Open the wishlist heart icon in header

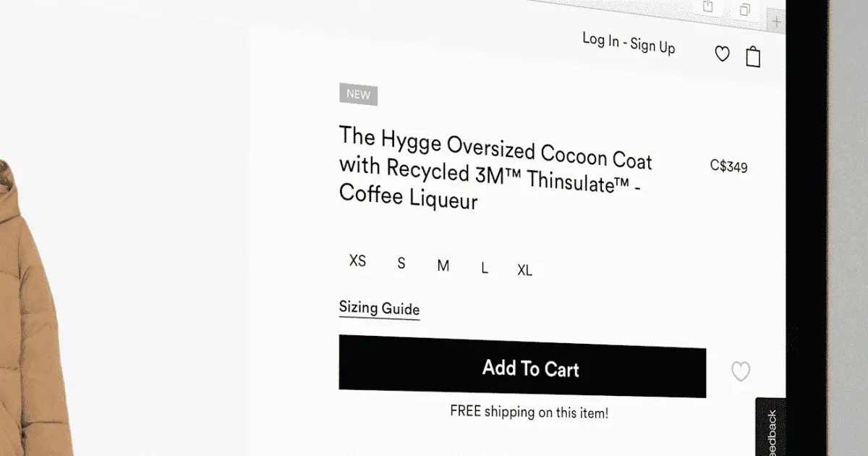pos(722,54)
